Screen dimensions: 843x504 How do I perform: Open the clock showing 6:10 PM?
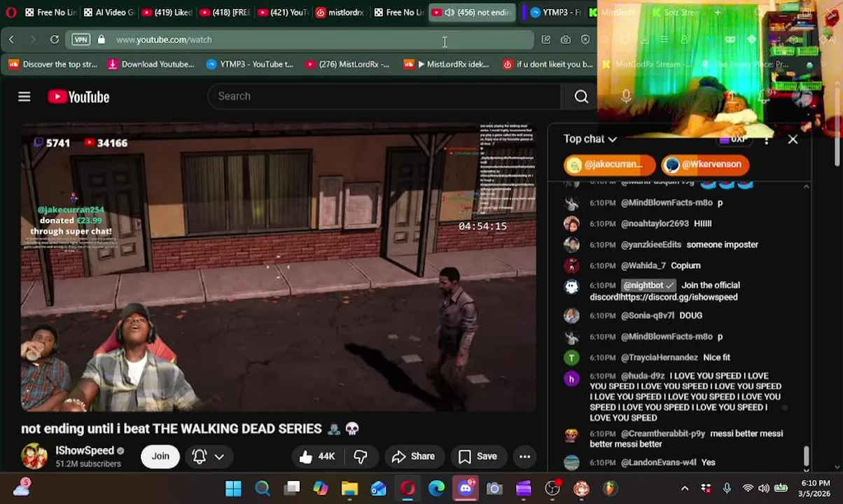(815, 483)
